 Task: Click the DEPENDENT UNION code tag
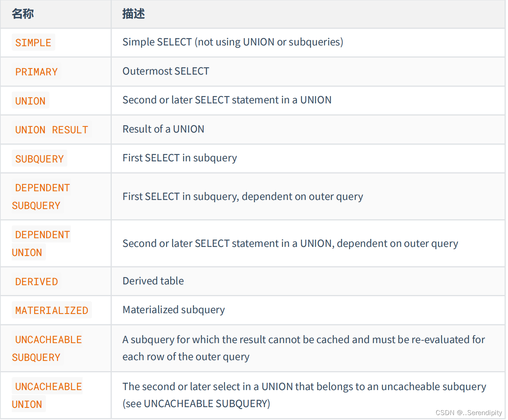pos(41,244)
